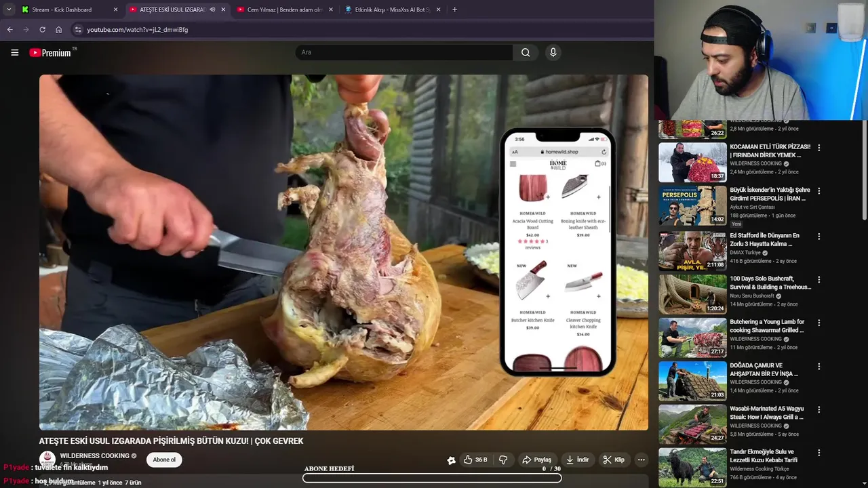Image resolution: width=868 pixels, height=488 pixels.
Task: Open options for Büyük İskender'in video
Action: coord(819,191)
